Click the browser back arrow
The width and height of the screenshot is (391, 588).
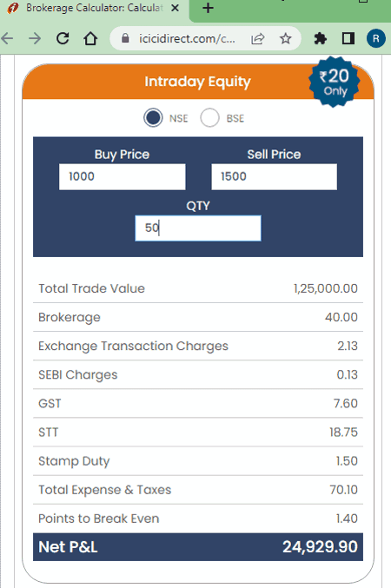(7, 38)
